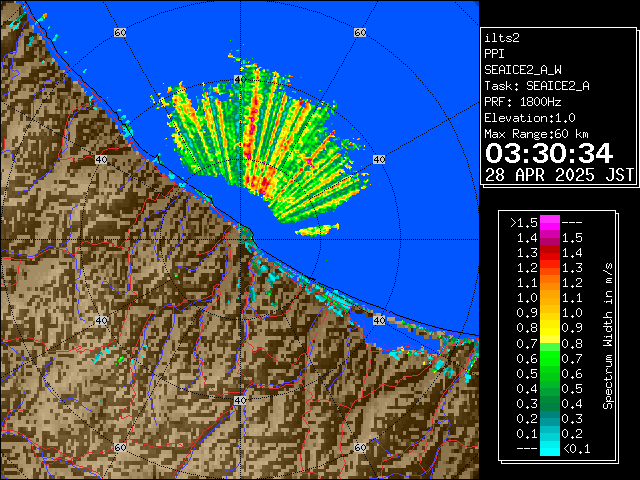Click the '28 APR 2025 JST' date
This screenshot has width=640, height=480.
[559, 175]
